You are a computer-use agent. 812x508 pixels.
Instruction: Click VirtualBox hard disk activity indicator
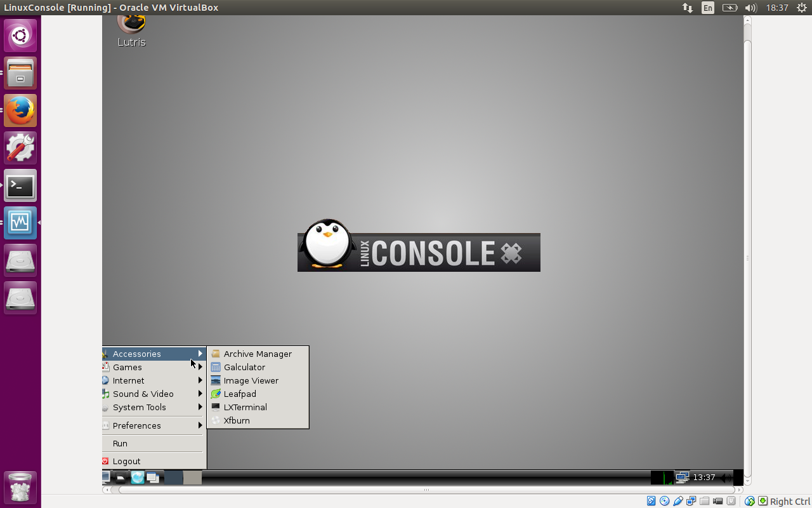click(651, 501)
